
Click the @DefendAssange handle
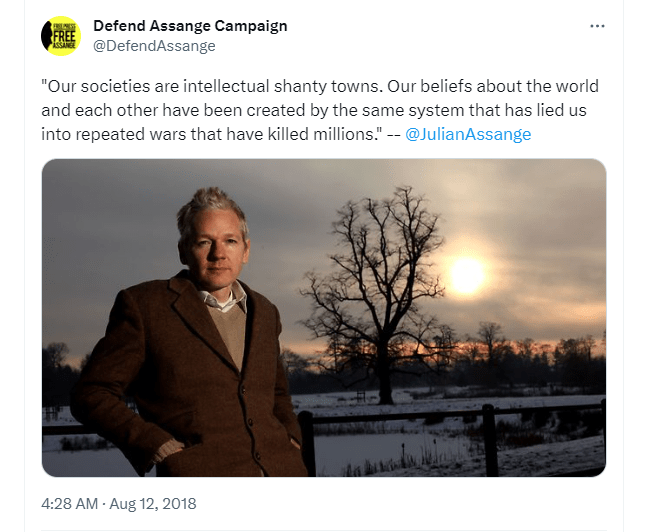tap(154, 46)
